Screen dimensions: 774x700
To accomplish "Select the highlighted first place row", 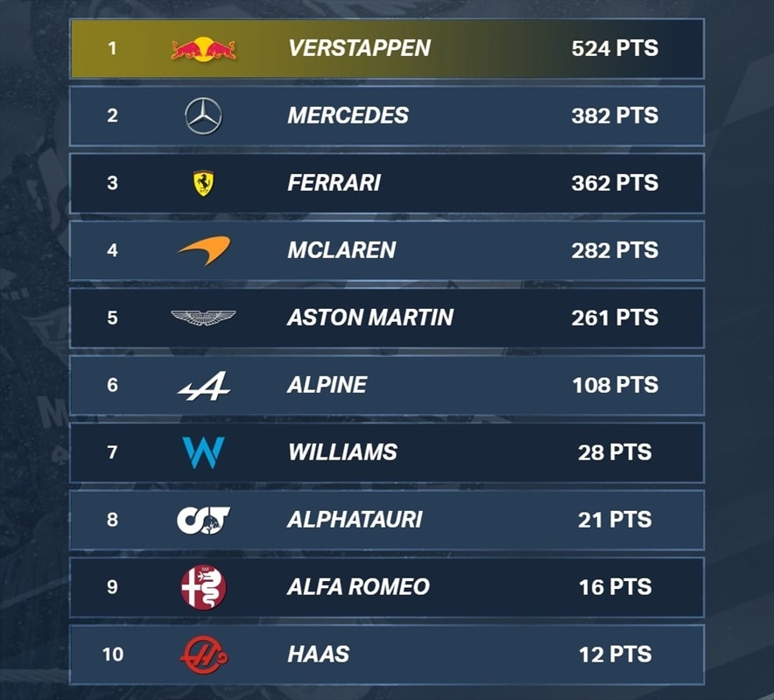I will tap(387, 49).
